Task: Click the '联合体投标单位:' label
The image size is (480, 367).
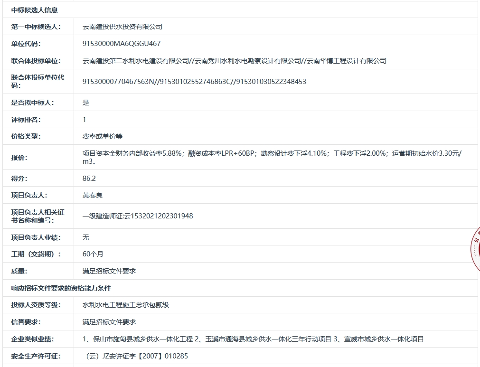Action: coord(36,61)
